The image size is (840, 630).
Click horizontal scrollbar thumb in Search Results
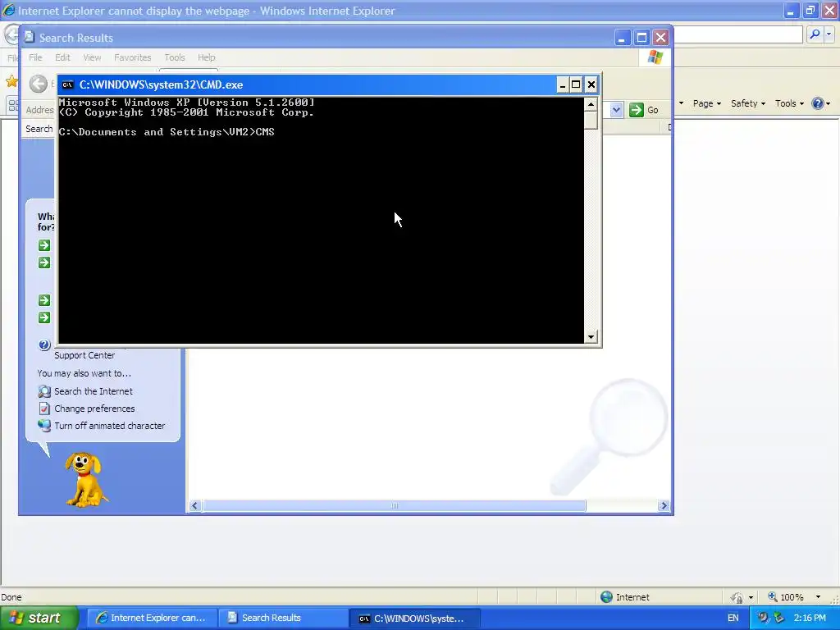[x=395, y=505]
